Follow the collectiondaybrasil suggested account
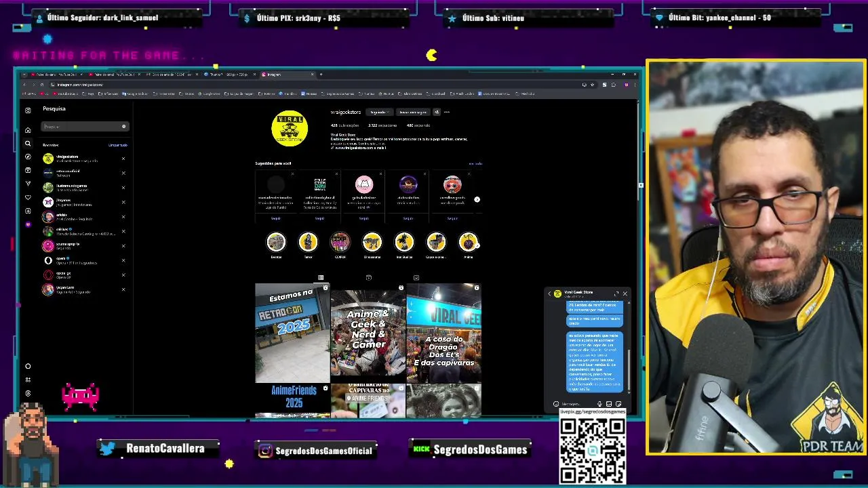Image resolution: width=868 pixels, height=488 pixels. pos(319,218)
